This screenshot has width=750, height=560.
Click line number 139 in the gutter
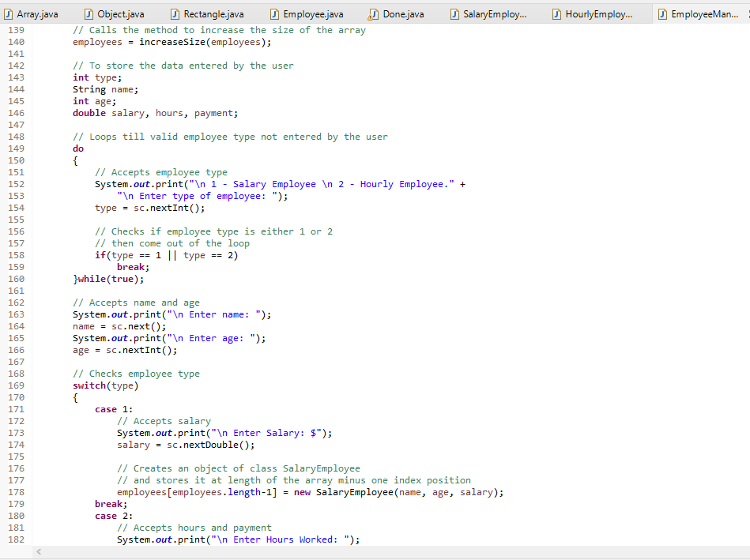coord(17,30)
